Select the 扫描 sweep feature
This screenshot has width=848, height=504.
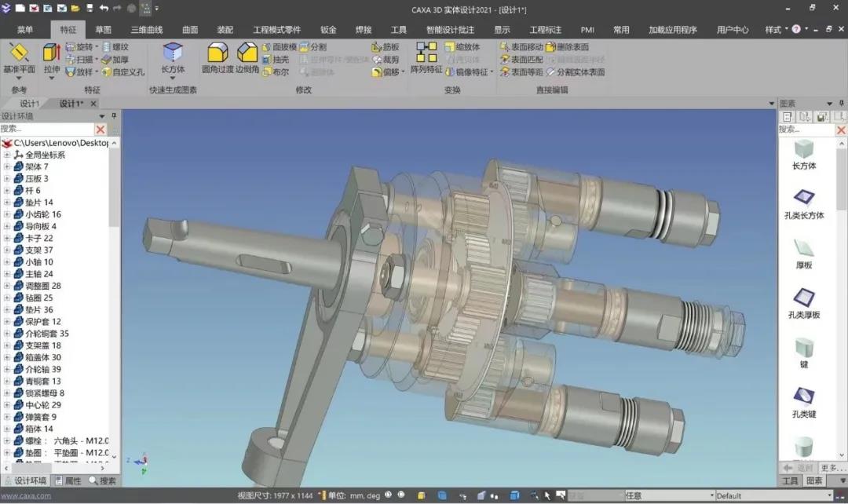[79, 60]
